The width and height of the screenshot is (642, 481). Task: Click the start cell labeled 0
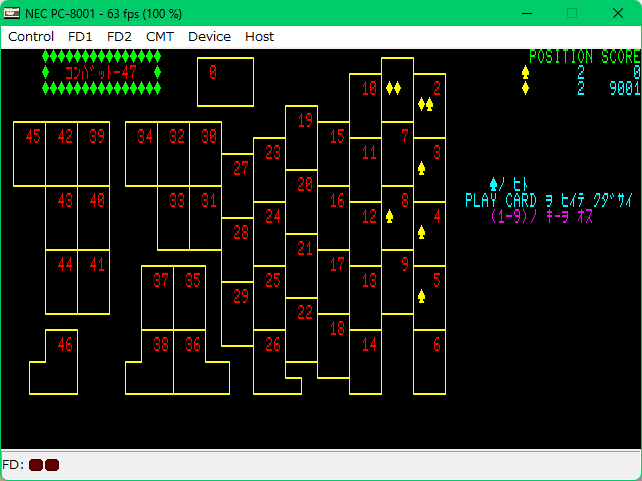225,82
